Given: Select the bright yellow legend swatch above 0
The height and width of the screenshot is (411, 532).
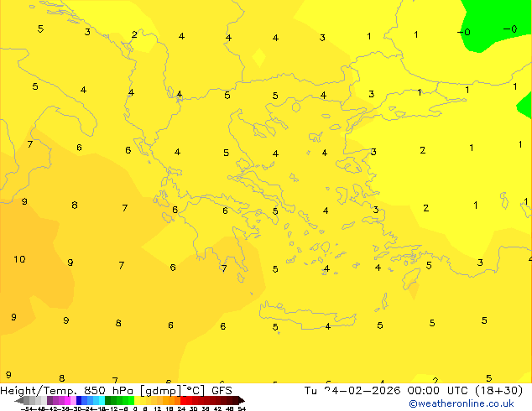Looking at the screenshot, I should click(137, 400).
